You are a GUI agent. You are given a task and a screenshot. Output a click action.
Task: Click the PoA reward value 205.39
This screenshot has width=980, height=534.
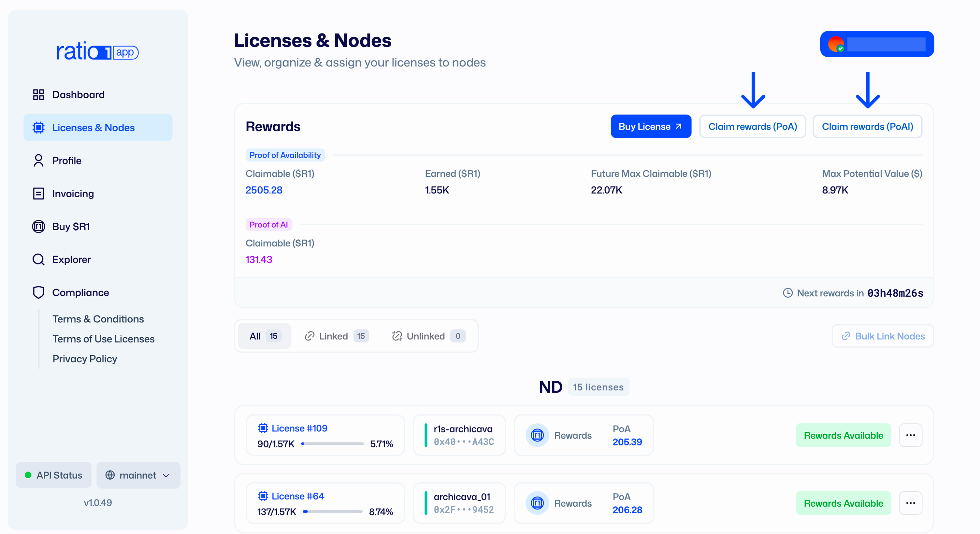[627, 442]
